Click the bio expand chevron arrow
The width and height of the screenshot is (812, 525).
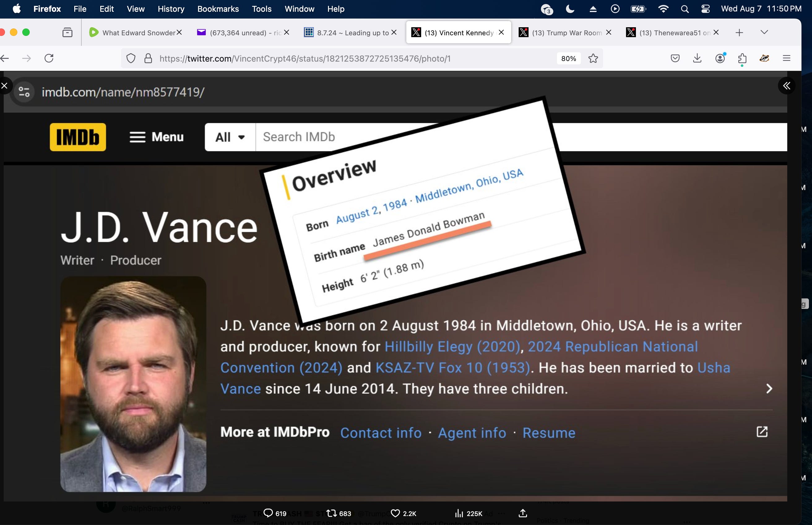(x=769, y=388)
